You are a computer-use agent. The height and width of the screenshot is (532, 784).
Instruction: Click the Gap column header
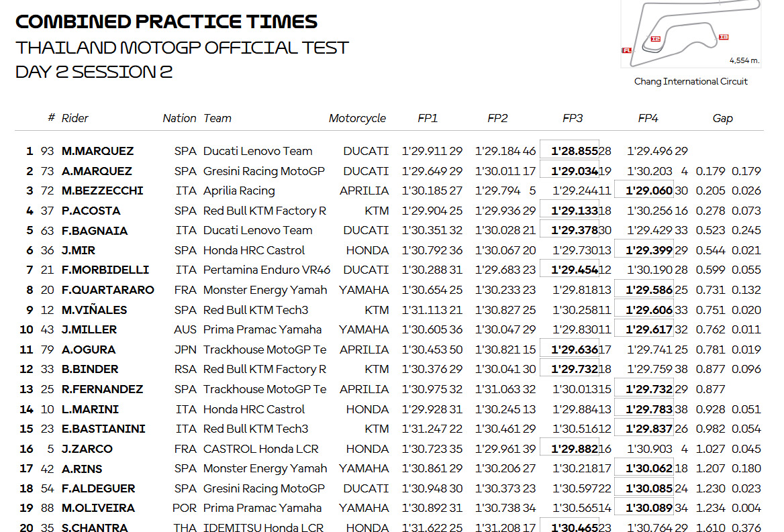[x=722, y=118]
